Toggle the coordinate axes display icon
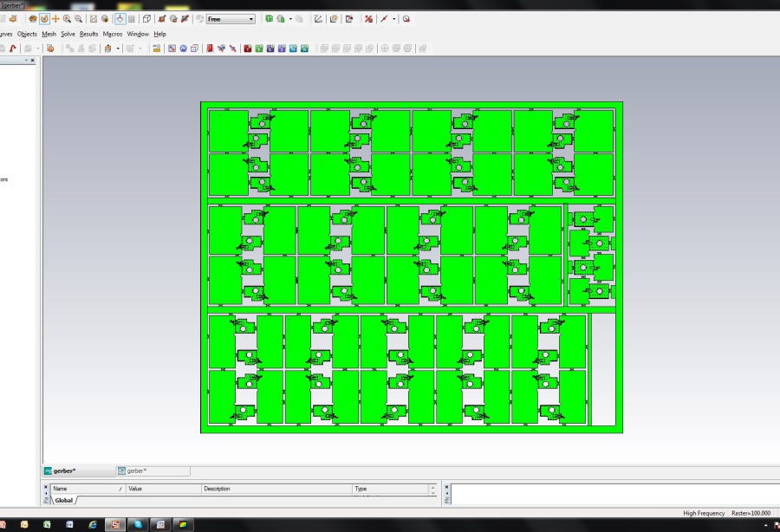This screenshot has height=532, width=780. 120,18
